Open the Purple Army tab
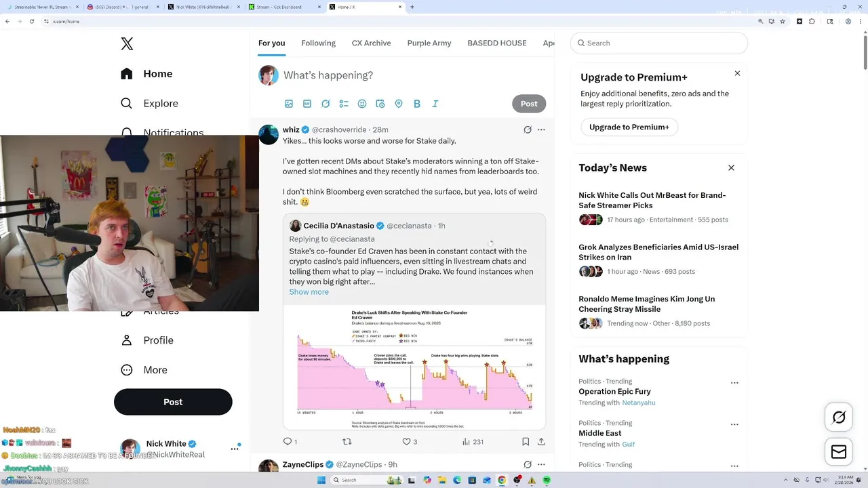 pos(429,43)
